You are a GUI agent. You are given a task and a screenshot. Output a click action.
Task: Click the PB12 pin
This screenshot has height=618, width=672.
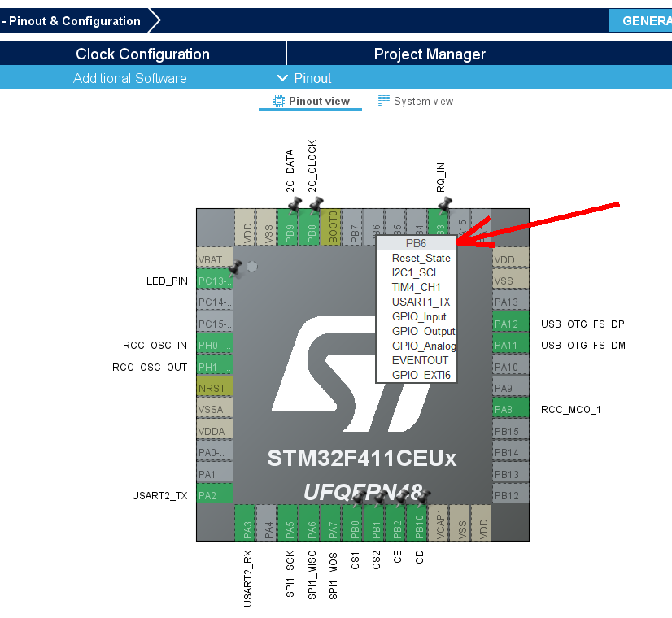point(510,495)
